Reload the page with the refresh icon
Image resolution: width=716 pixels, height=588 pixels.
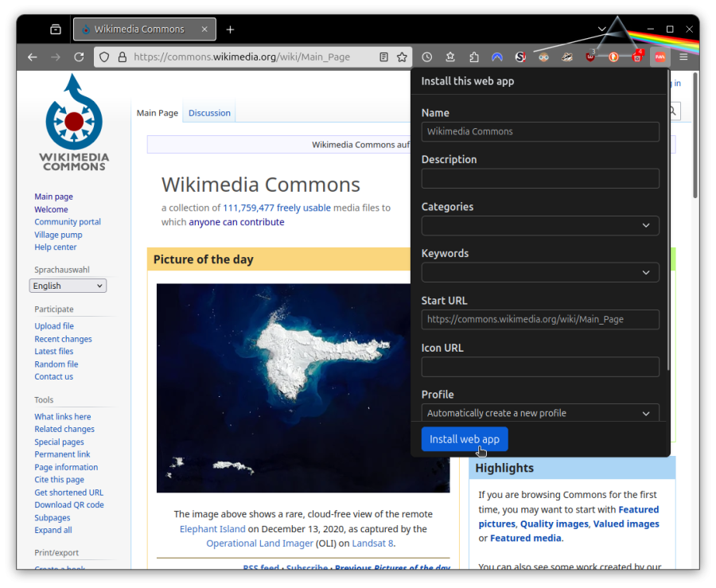(x=79, y=57)
